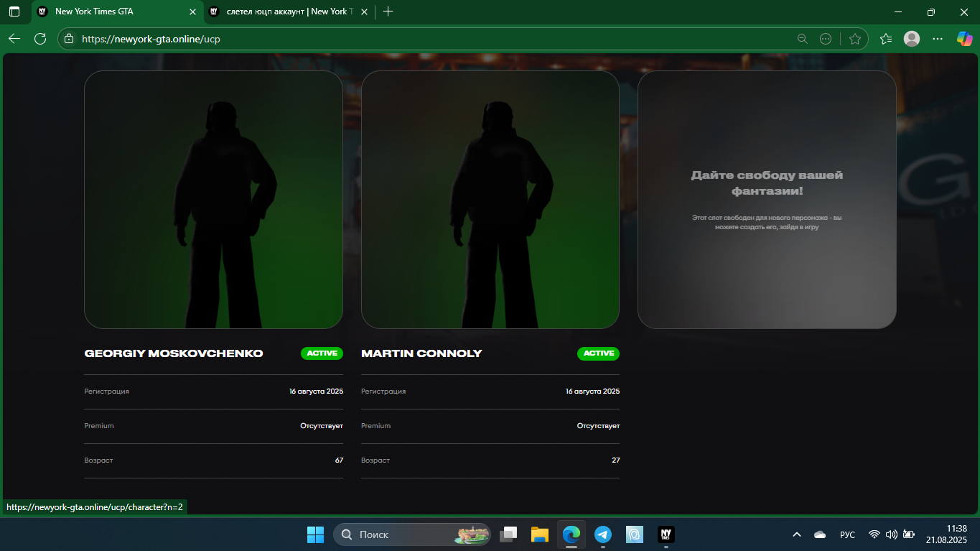Launch Copilot from the browser toolbar
The width and height of the screenshot is (980, 551).
964,39
